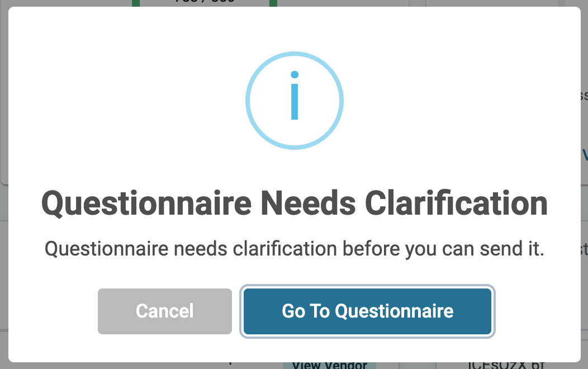Dismiss the dialog using the gray Cancel button
Screen dimensions: 588x369
164,311
